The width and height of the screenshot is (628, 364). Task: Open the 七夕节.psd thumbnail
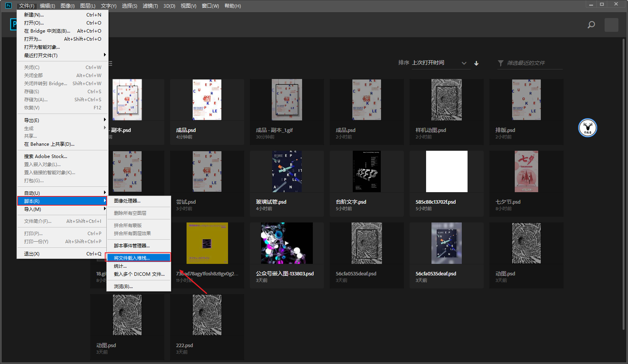click(x=526, y=171)
